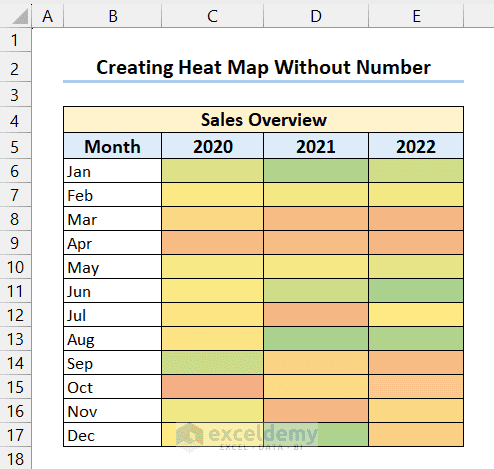Select row 8 header
Viewport: 494px width, 469px height.
click(15, 219)
